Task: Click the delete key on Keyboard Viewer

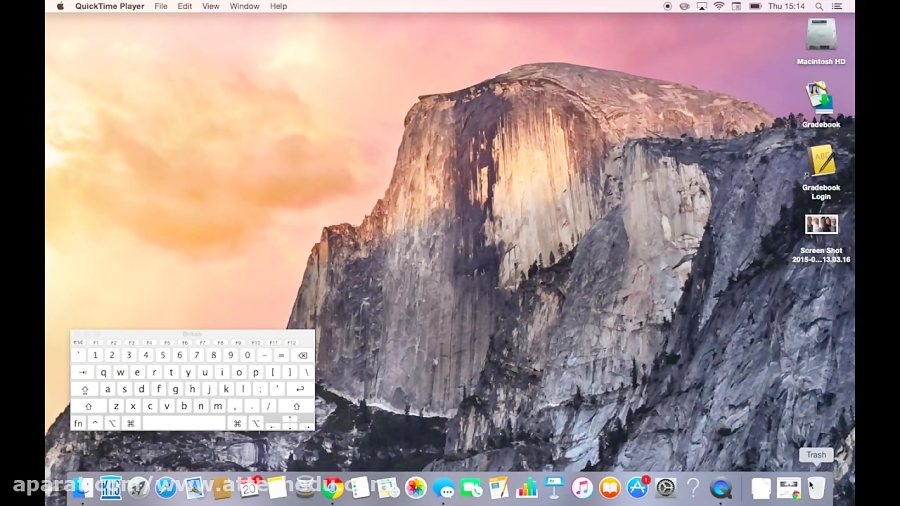Action: (302, 355)
